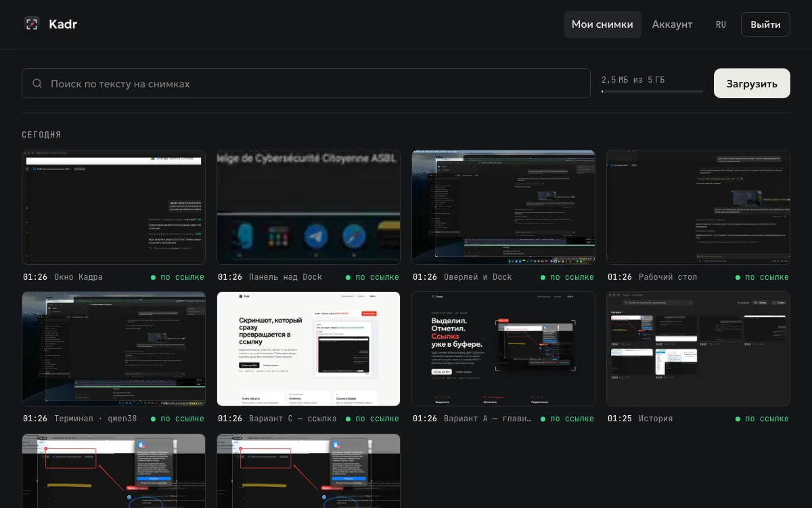Open the Мои снимки tab

click(x=602, y=24)
